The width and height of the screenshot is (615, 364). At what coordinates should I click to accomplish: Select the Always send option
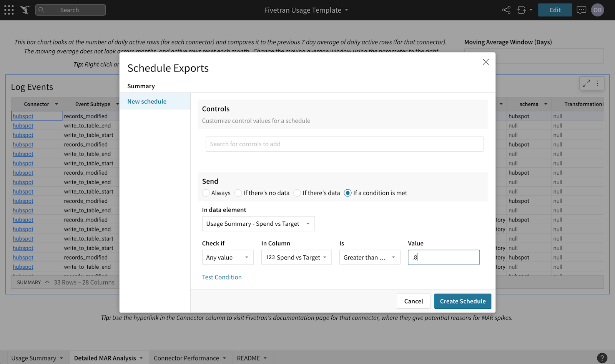206,193
